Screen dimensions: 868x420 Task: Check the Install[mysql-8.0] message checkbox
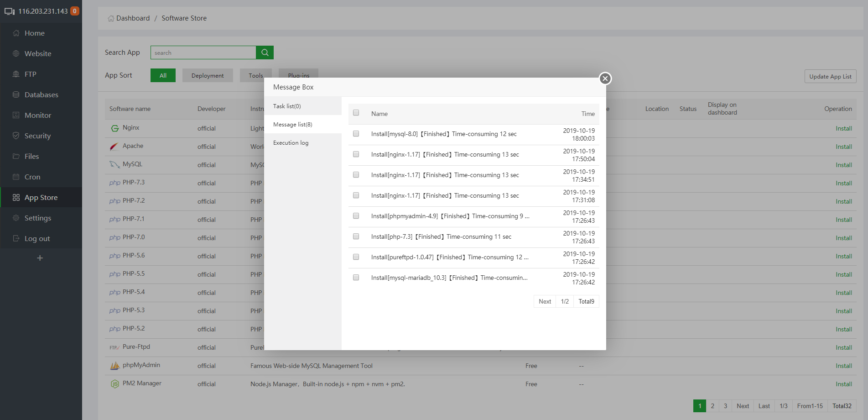tap(356, 134)
